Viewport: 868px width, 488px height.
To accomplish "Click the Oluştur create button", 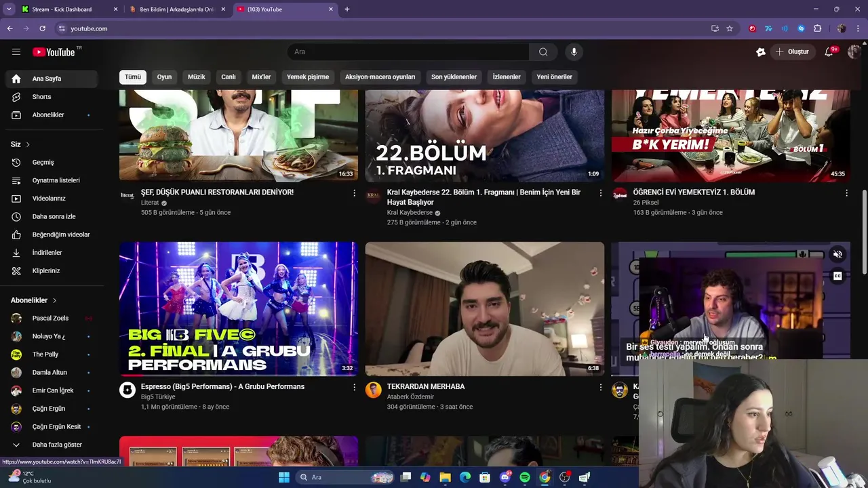I will pos(793,52).
